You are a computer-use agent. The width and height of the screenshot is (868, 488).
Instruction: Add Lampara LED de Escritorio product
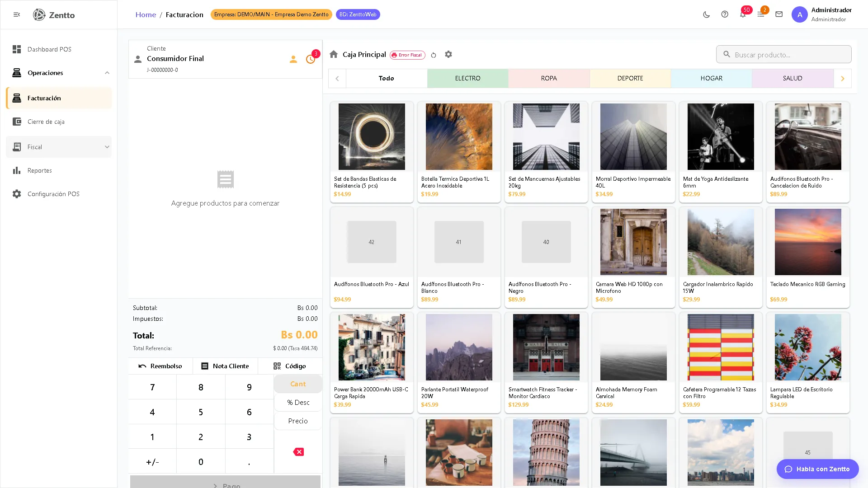[808, 362]
